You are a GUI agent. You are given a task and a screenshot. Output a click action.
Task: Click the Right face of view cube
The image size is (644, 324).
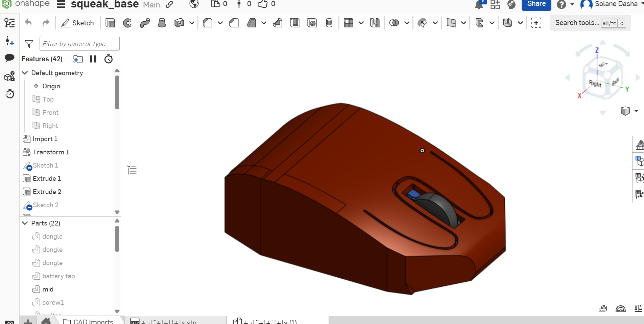click(x=595, y=83)
